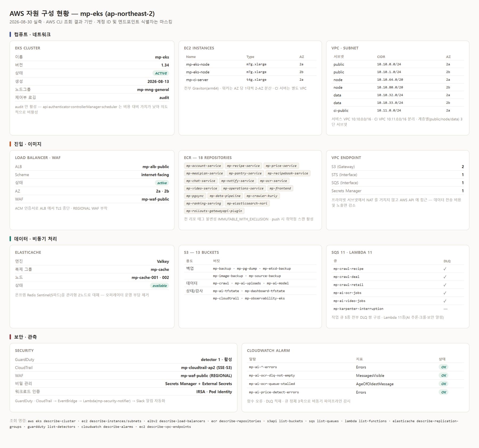Select the mp-frontend repository tag
The width and height of the screenshot is (479, 448).
(x=280, y=188)
